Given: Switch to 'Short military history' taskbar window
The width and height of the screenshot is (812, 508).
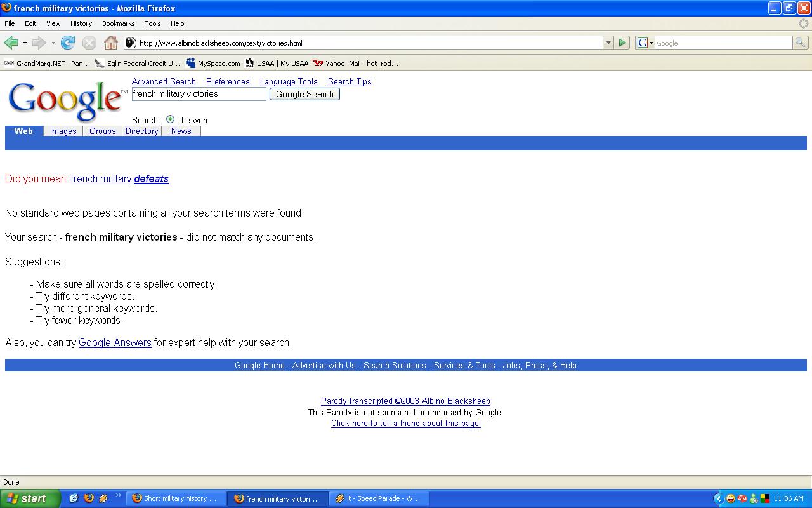Looking at the screenshot, I should click(176, 498).
